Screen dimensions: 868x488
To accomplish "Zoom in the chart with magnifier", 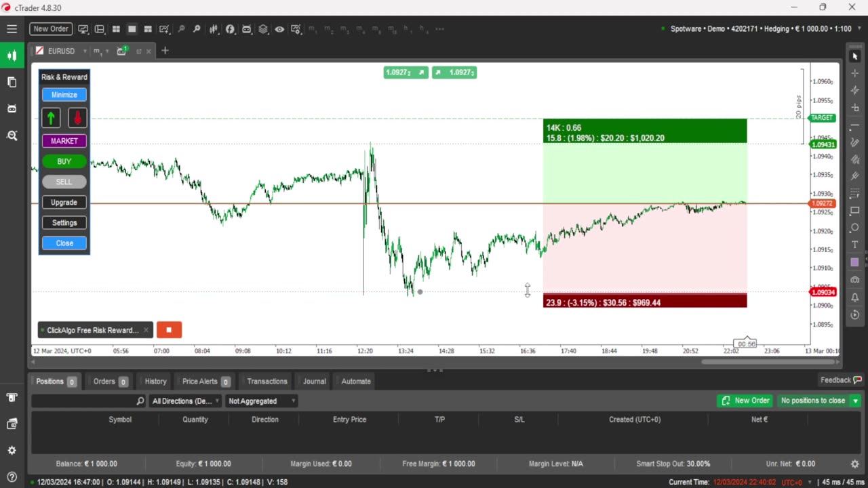I will [197, 29].
